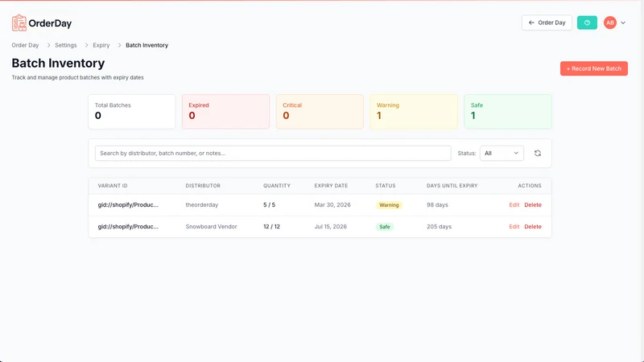Click the refresh icon beside Status filter
The height and width of the screenshot is (362, 644).
click(538, 153)
